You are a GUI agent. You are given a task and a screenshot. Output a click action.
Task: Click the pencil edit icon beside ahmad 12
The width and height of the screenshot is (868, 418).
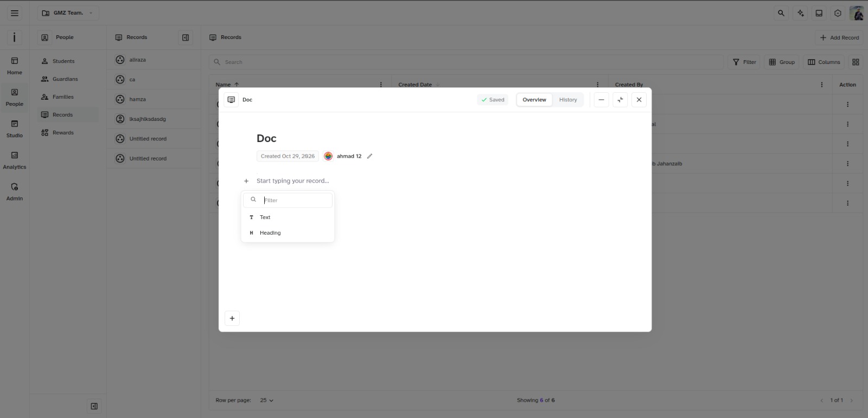click(x=369, y=156)
